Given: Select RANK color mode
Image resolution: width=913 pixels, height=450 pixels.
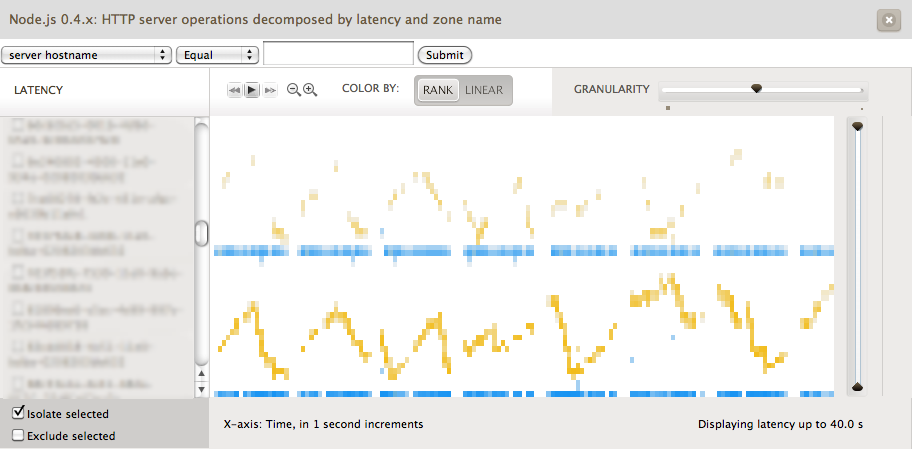Looking at the screenshot, I should click(438, 90).
